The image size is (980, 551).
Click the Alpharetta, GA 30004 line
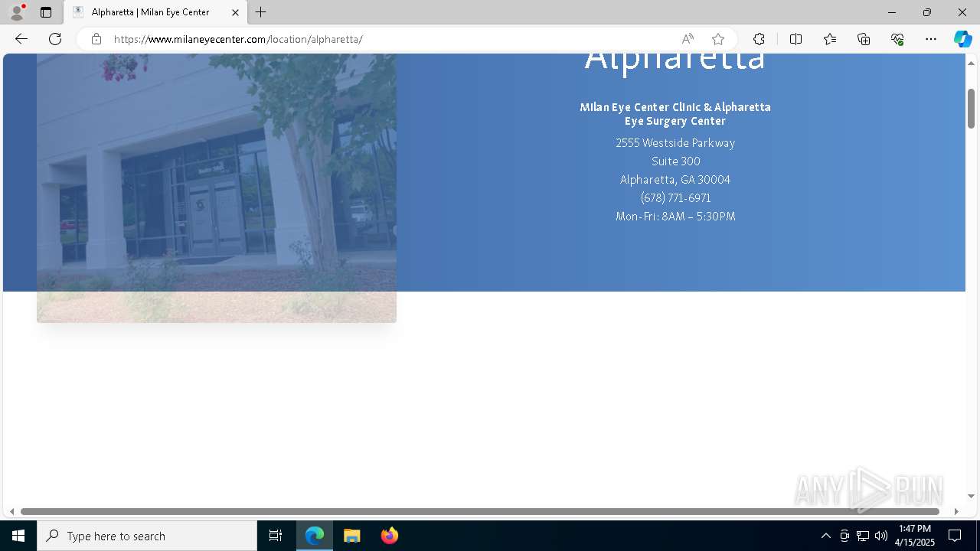point(675,179)
